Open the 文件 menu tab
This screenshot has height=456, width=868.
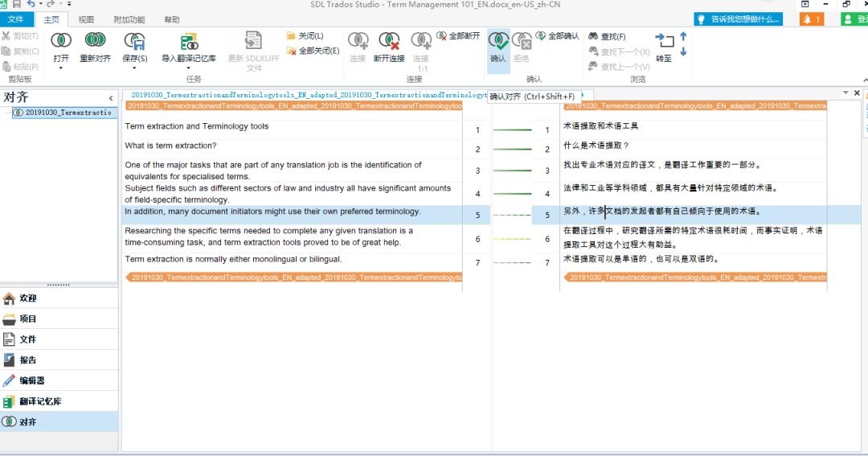[x=15, y=19]
